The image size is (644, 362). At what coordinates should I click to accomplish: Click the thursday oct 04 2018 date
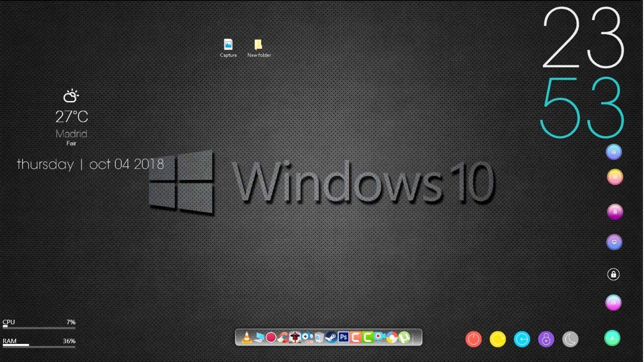coord(91,164)
